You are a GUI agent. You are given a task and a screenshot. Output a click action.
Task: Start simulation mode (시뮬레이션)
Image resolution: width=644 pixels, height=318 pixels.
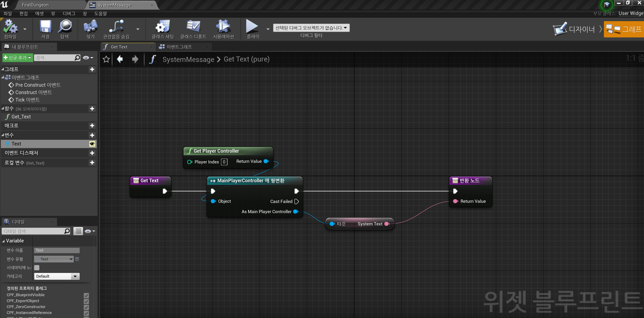click(x=223, y=29)
